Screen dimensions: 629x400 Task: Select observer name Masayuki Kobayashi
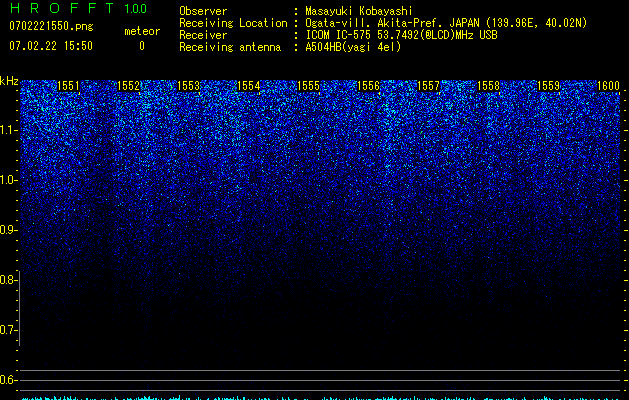click(x=359, y=11)
